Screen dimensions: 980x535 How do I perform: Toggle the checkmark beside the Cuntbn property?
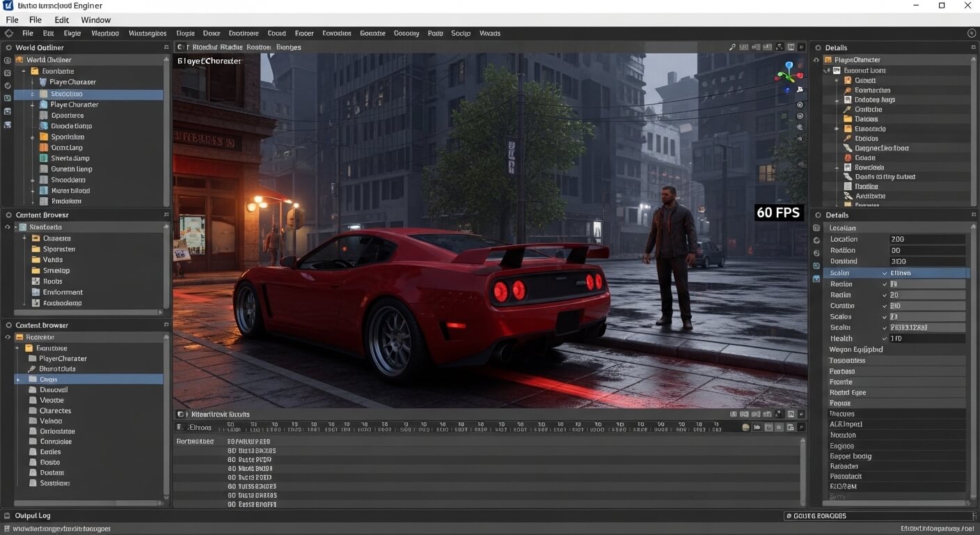[885, 306]
